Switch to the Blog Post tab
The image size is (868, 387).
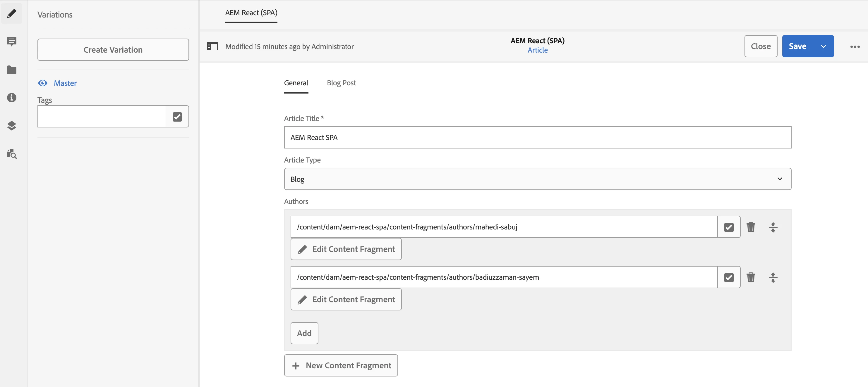pyautogui.click(x=341, y=83)
